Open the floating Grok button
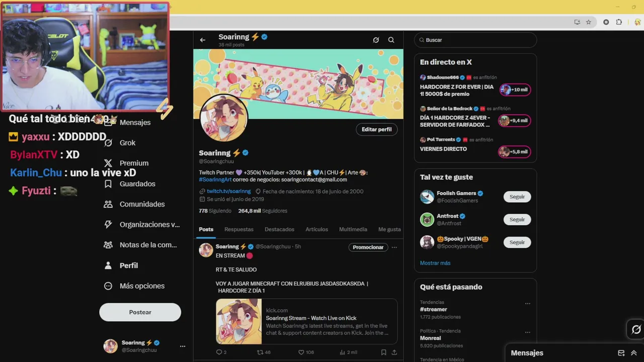 pyautogui.click(x=636, y=330)
